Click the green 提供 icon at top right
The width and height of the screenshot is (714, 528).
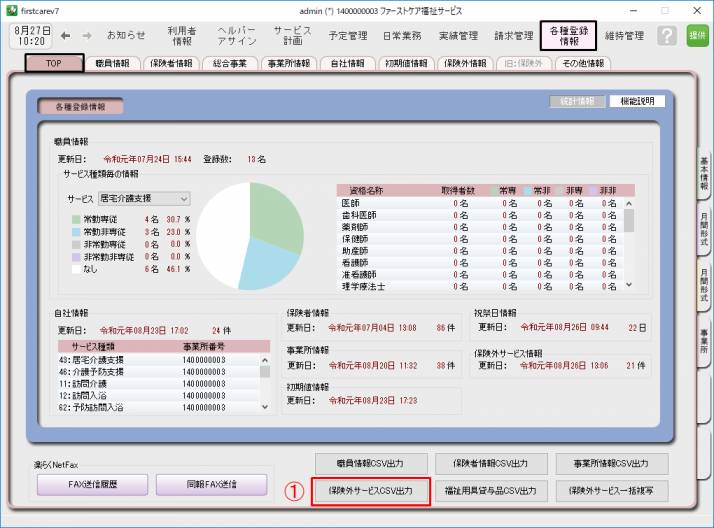click(x=697, y=36)
